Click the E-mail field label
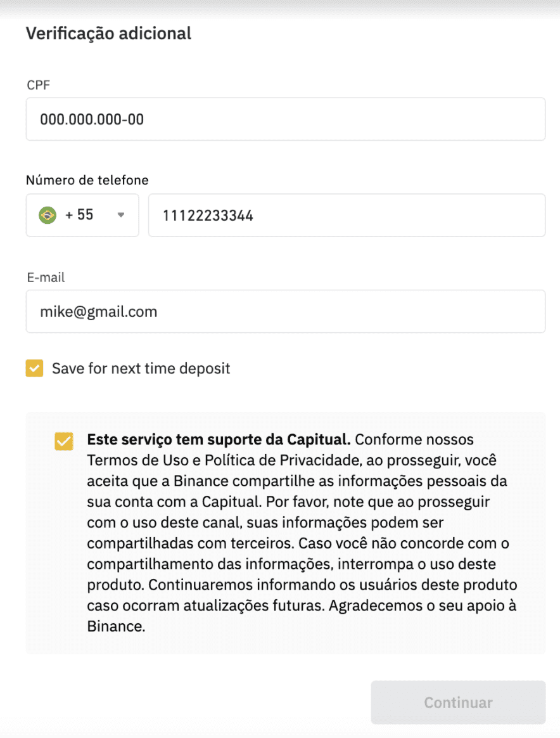Image resolution: width=560 pixels, height=738 pixels. pos(46,277)
